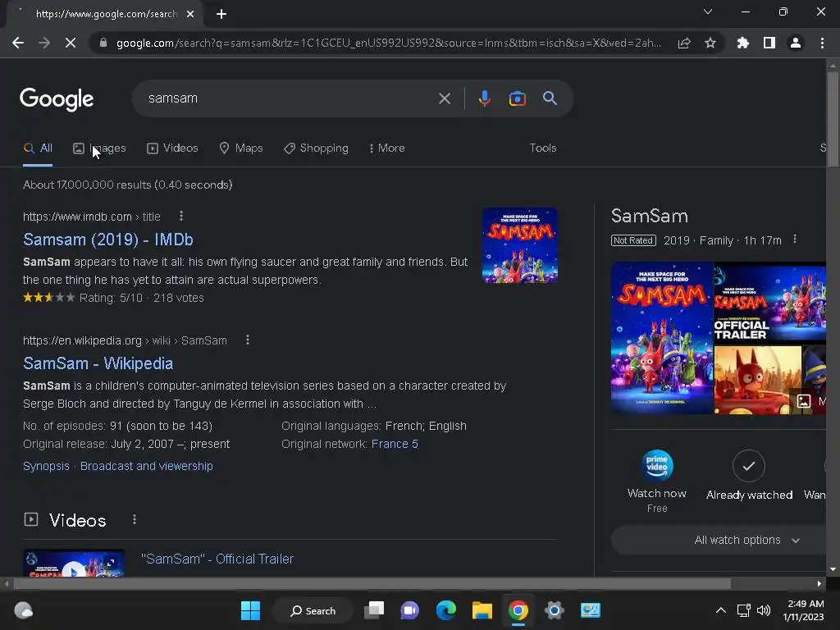The image size is (840, 630).
Task: Open the chat app on taskbar
Action: (410, 610)
